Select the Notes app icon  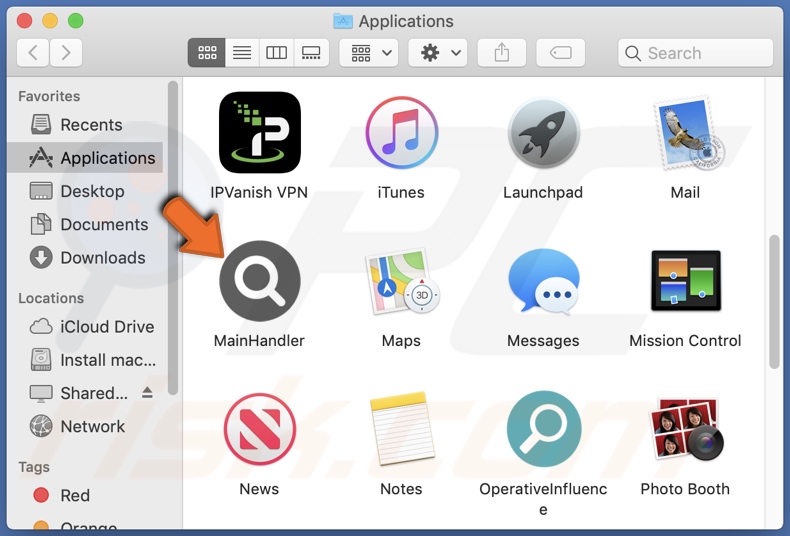402,429
